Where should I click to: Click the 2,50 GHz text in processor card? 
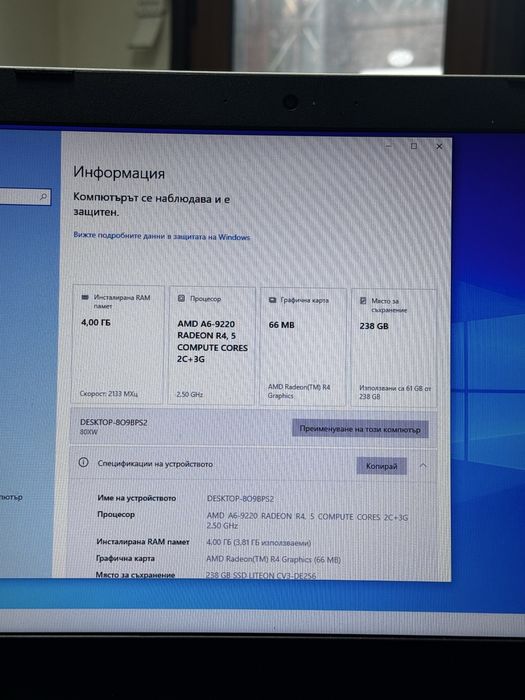190,395
